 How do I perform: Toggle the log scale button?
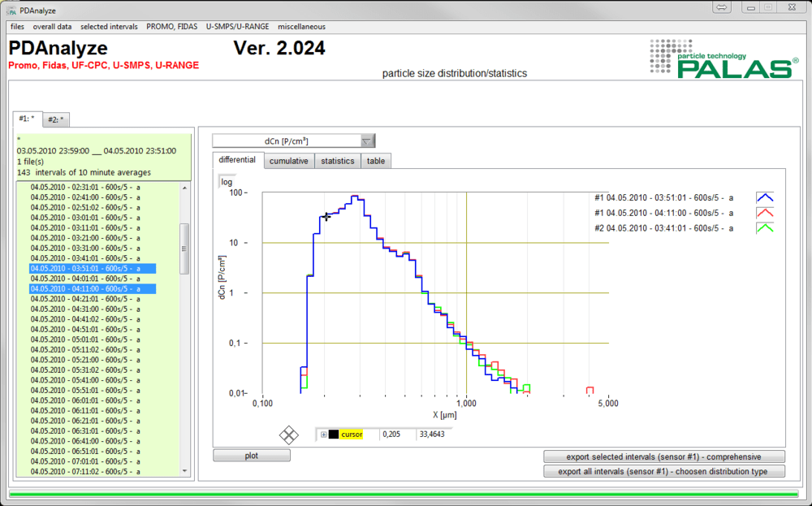pos(227,182)
